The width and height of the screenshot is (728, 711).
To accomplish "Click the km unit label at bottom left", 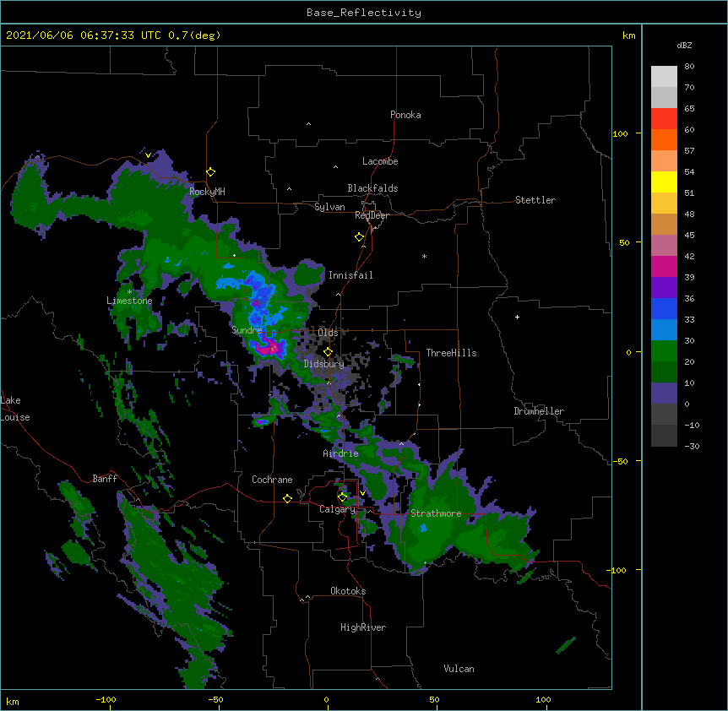I will click(13, 702).
